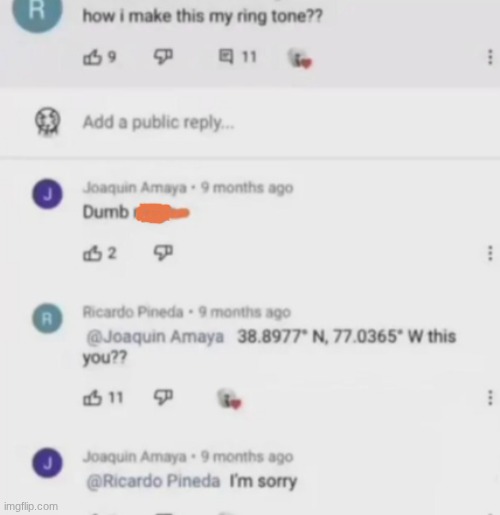Open replies icon showing 11 replies

coord(227,57)
